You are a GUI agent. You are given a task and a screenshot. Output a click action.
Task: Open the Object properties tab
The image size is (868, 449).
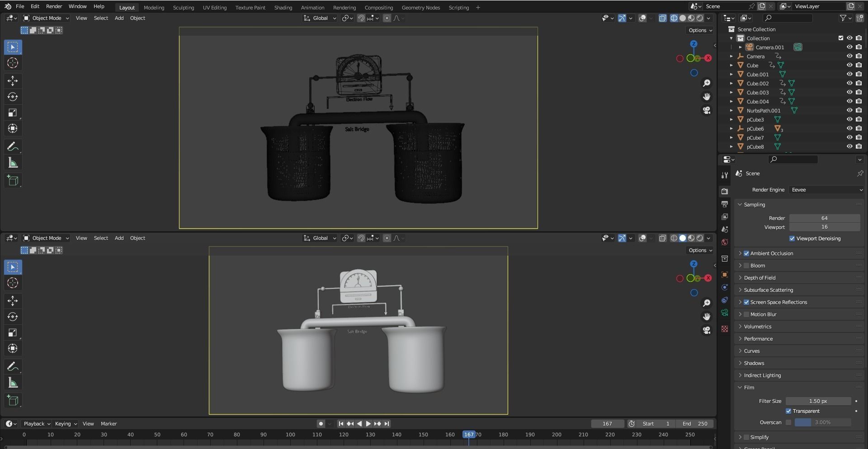tap(725, 275)
